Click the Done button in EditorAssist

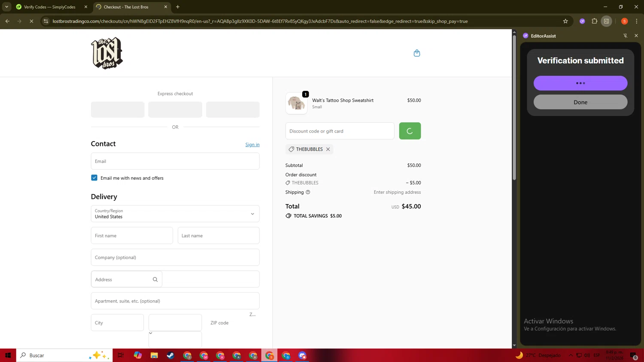pos(580,102)
